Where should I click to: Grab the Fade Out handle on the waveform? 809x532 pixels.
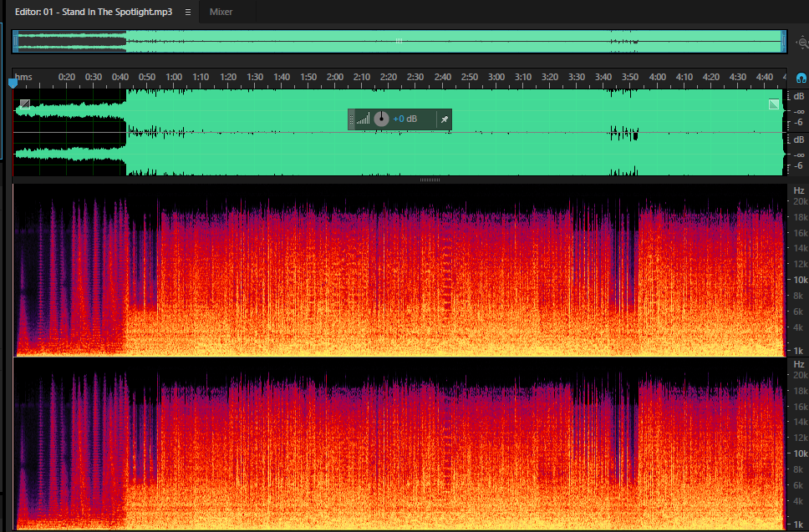(x=773, y=104)
